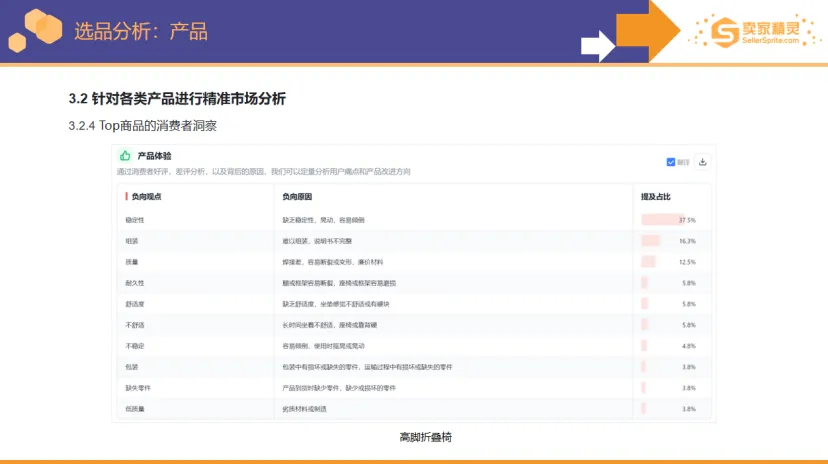Click the 16.3% value in the 组装 row
The height and width of the screenshot is (464, 828).
[687, 241]
